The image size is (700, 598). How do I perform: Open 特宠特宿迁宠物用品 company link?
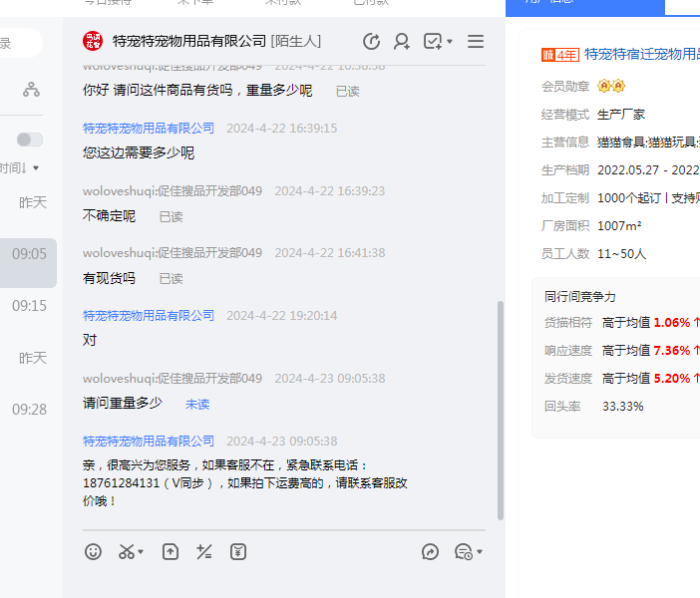point(641,54)
